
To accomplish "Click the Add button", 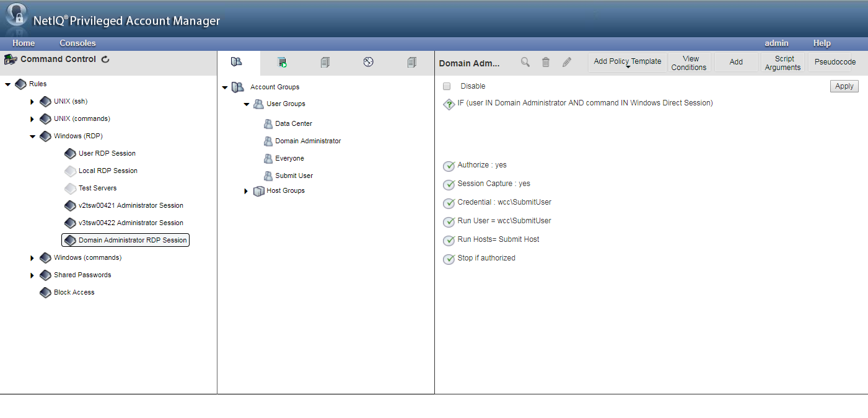I will 736,62.
